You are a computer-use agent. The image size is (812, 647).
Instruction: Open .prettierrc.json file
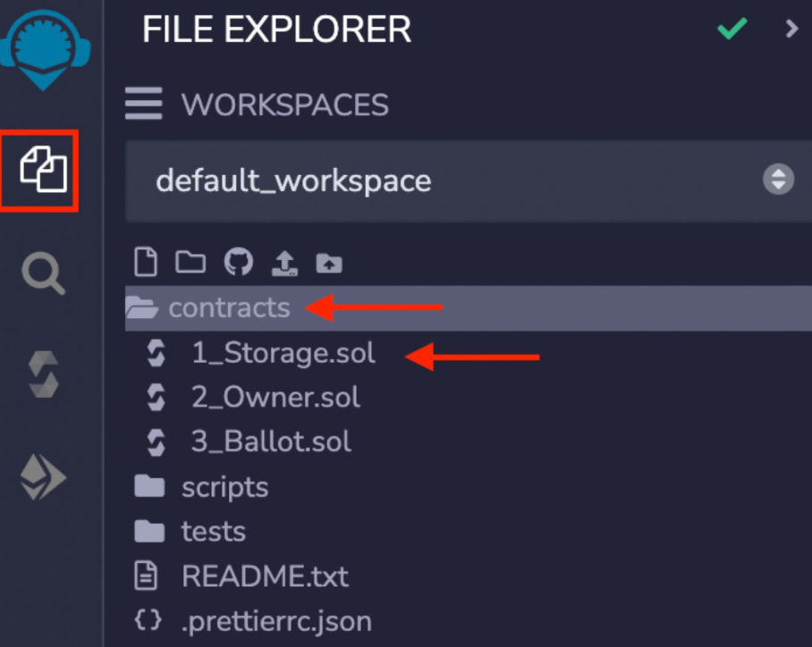pyautogui.click(x=276, y=622)
